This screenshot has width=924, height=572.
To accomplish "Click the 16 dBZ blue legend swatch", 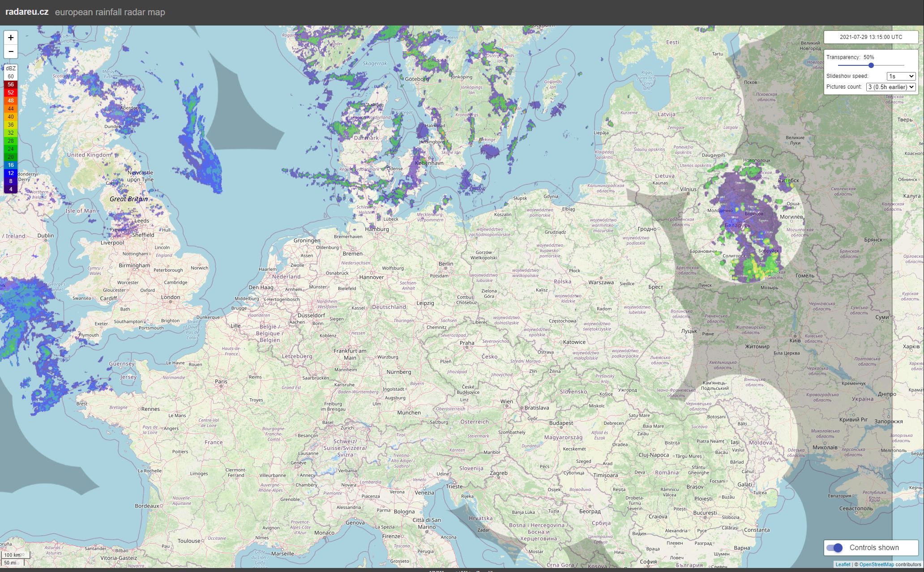I will (x=11, y=165).
